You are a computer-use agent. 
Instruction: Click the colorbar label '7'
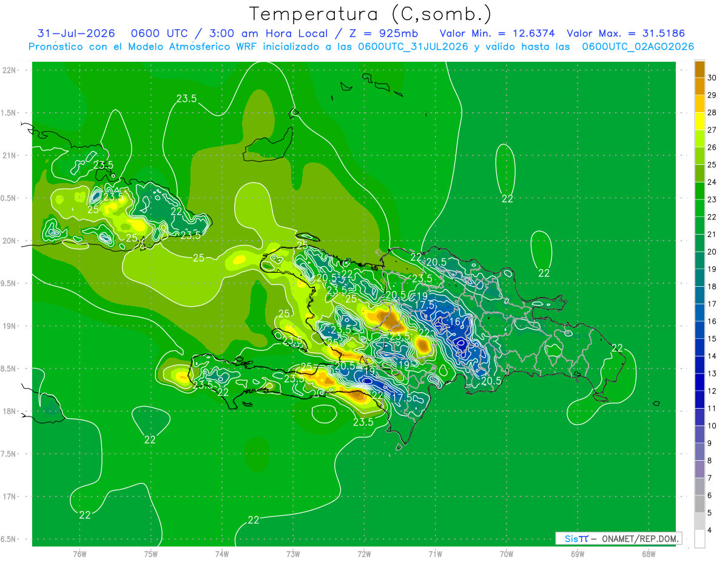710,478
